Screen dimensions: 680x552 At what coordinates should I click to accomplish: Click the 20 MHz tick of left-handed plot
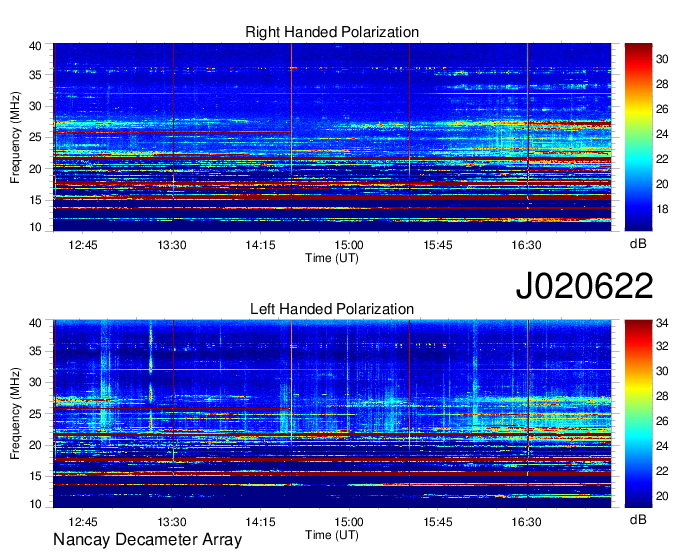(x=36, y=445)
